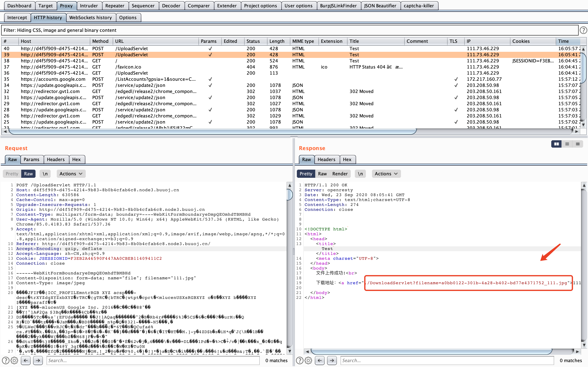Click the filter bar to configure filtering
The height and width of the screenshot is (367, 588).
pos(289,30)
